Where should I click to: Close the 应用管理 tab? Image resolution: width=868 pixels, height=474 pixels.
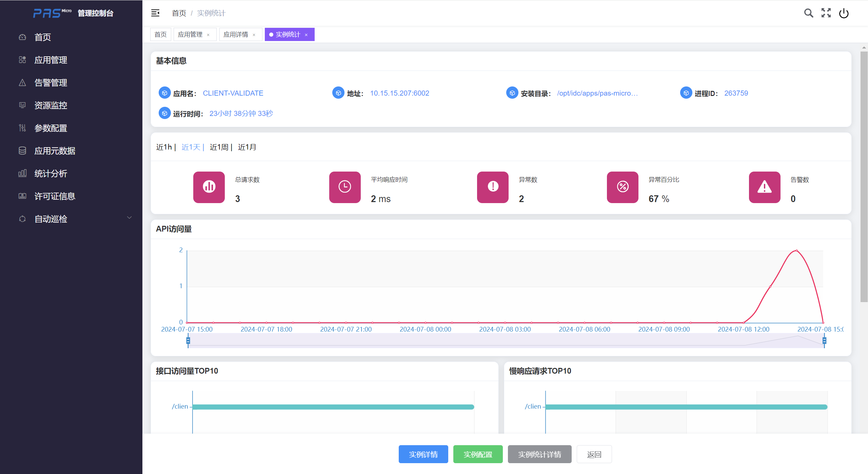coord(208,35)
